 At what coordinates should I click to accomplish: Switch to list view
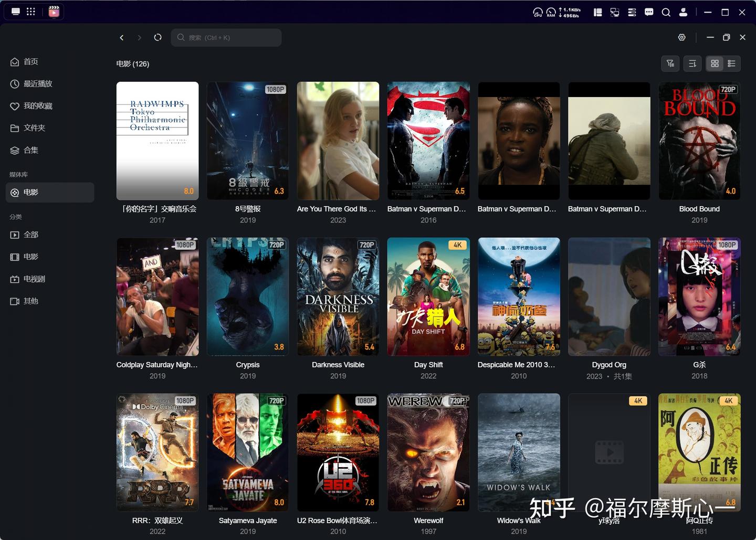[x=731, y=63]
